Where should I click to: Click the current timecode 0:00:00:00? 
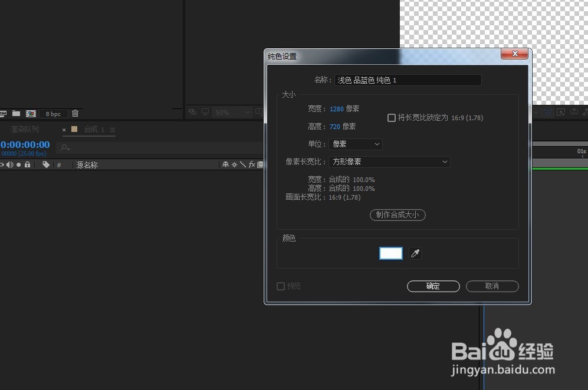click(x=25, y=144)
